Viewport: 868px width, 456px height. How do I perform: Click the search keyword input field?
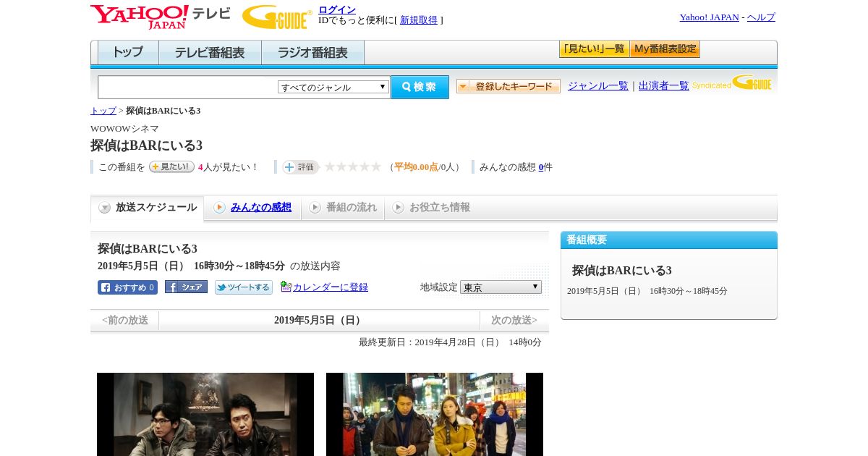(188, 87)
